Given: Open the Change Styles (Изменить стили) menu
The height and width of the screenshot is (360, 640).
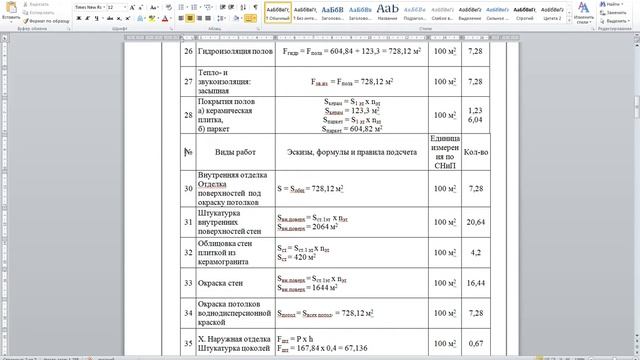Looking at the screenshot, I should click(583, 12).
